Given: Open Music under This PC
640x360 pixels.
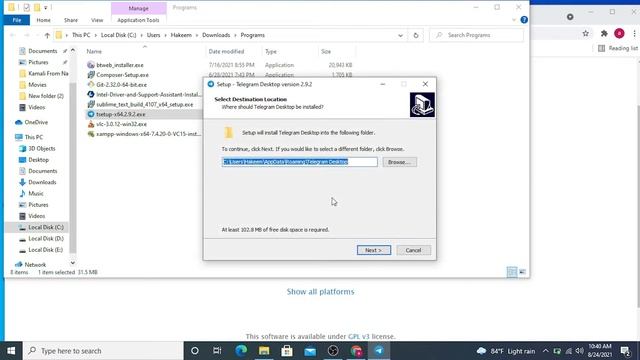Looking at the screenshot, I should [x=36, y=193].
